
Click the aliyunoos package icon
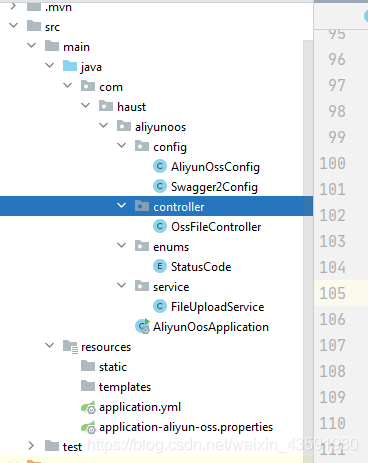124,126
